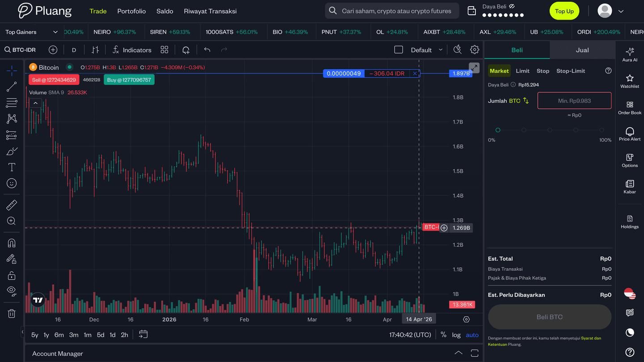Open the Holdings panel

(x=630, y=222)
